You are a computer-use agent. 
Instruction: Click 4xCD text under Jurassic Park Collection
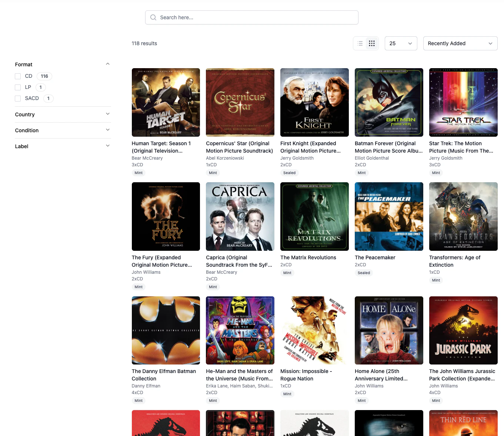[435, 393]
